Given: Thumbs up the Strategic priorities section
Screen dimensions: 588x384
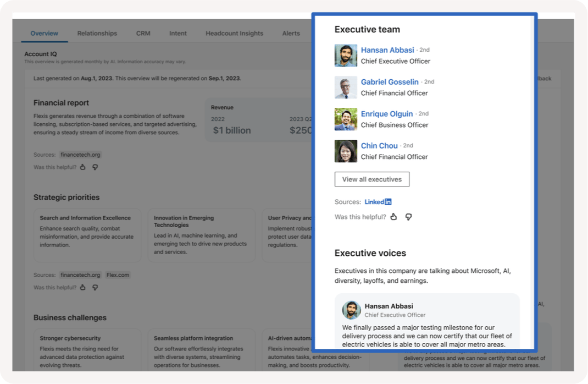Looking at the screenshot, I should (83, 287).
